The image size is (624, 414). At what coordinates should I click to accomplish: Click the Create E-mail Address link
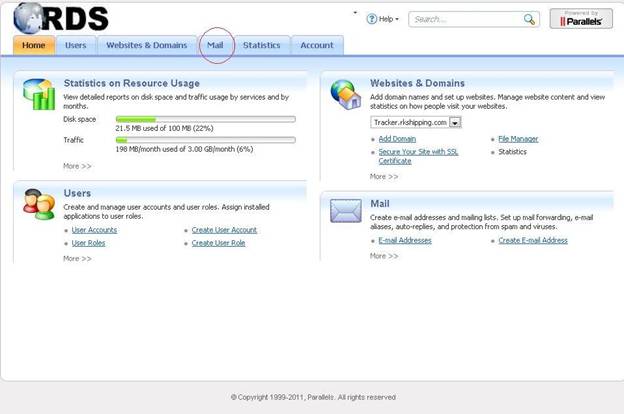click(533, 240)
